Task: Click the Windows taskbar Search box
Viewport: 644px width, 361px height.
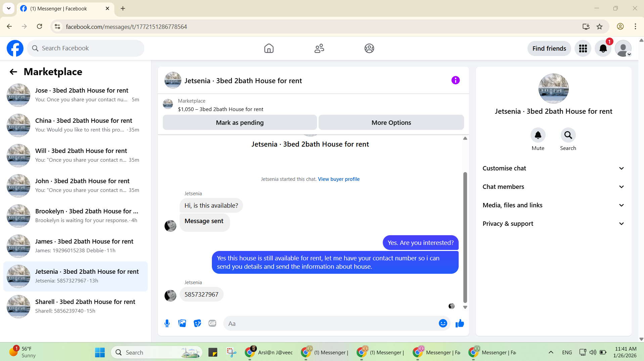Action: (x=156, y=352)
